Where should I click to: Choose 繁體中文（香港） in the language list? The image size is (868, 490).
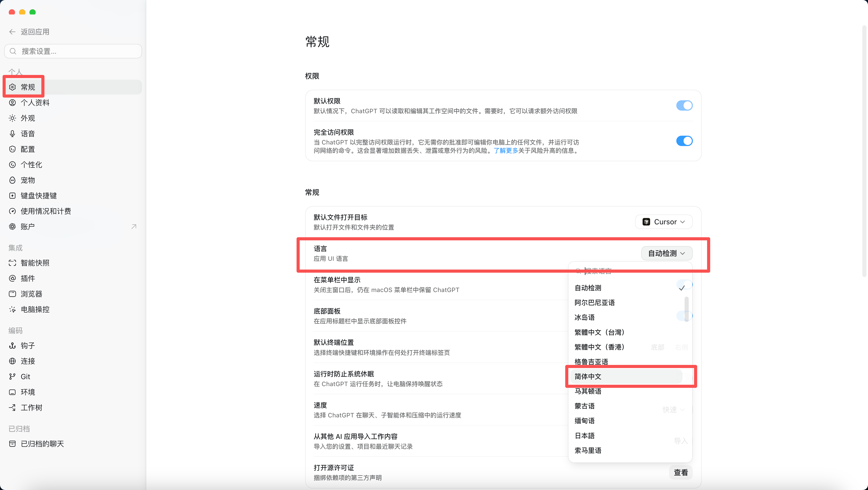(627, 347)
